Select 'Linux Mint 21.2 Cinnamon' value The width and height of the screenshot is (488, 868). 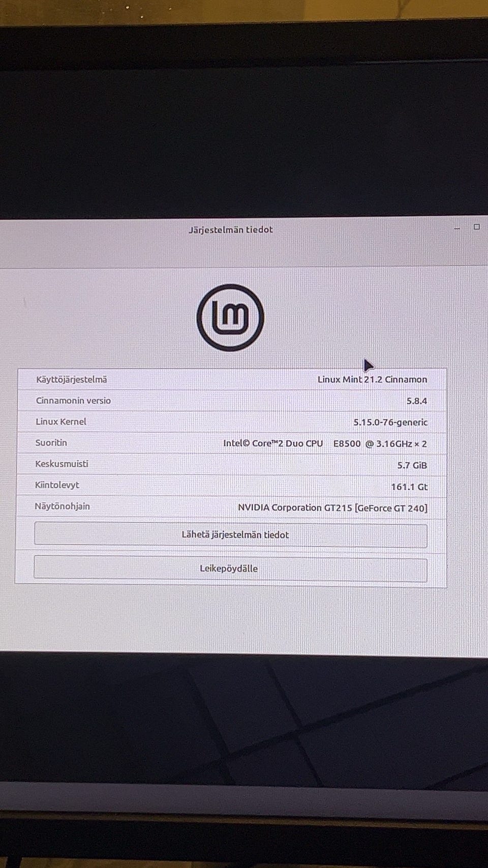[x=372, y=379]
